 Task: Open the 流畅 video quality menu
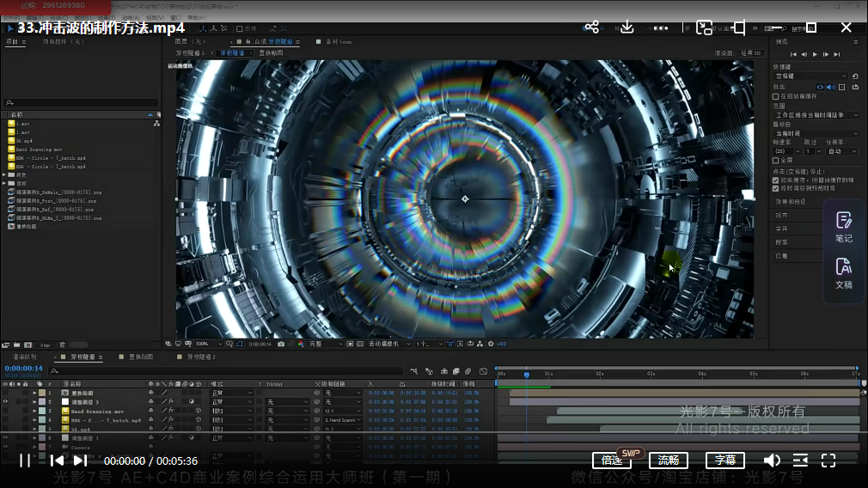[x=668, y=461]
